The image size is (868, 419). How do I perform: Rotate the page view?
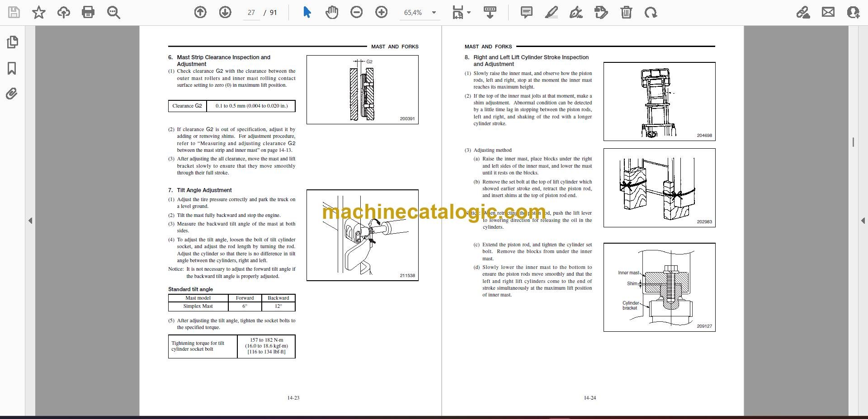click(651, 12)
